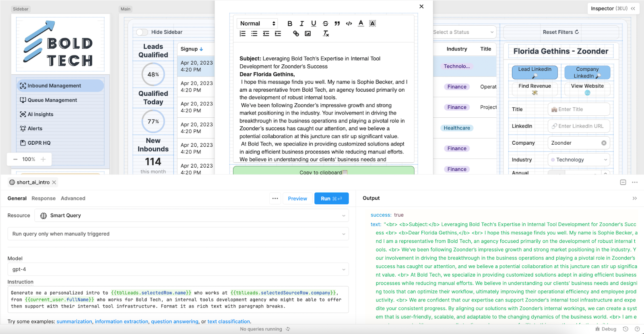Open AI Insights page
The height and width of the screenshot is (334, 644).
(60, 114)
